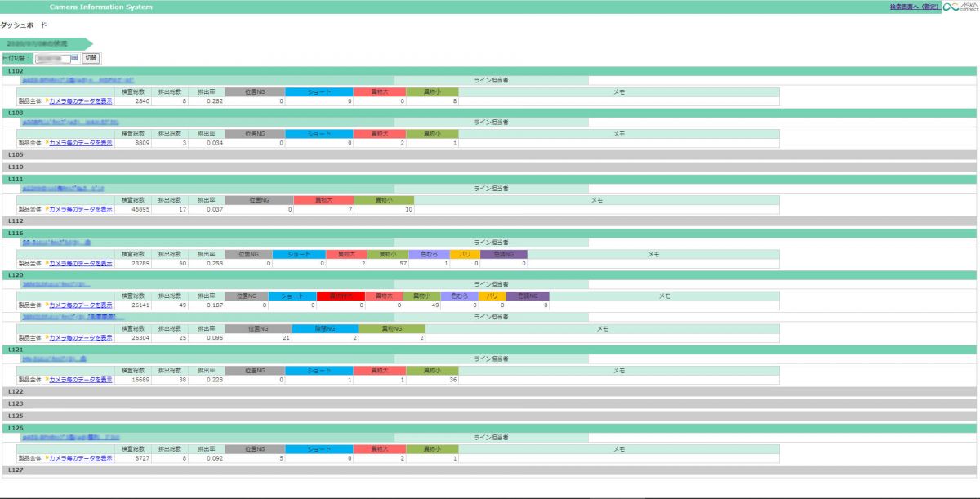
Task: Click yellow arrow icon in L126 row
Action: pos(46,458)
